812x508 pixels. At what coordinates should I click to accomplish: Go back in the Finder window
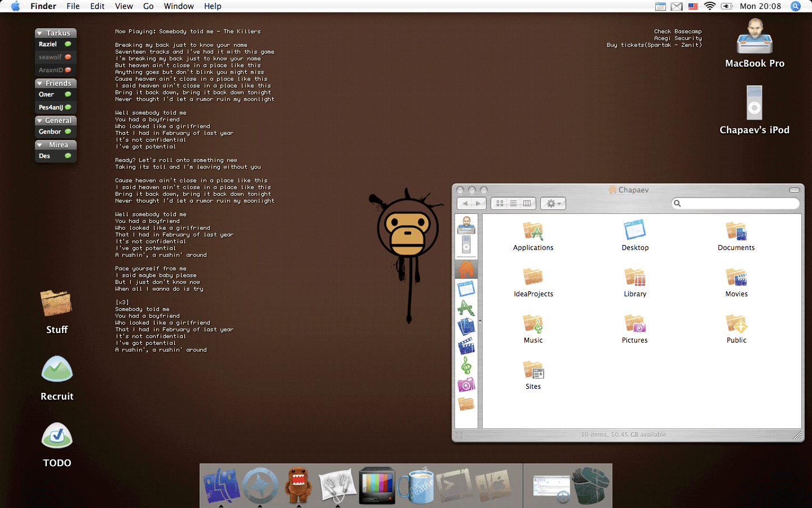pyautogui.click(x=465, y=203)
